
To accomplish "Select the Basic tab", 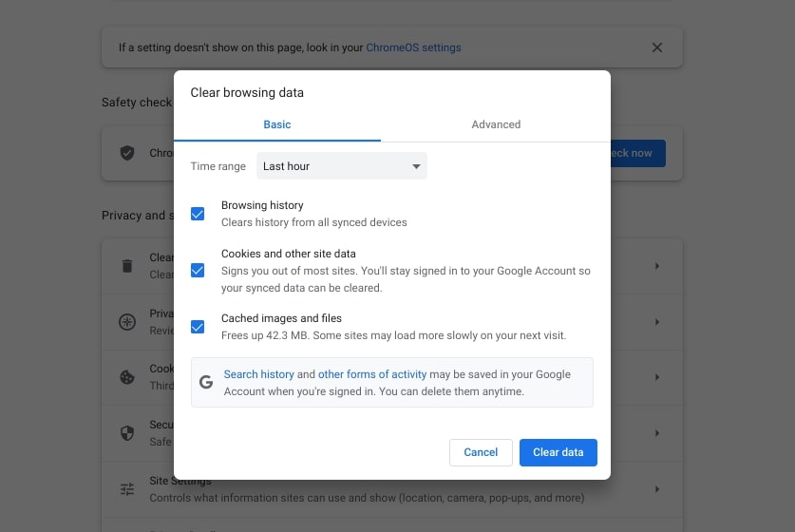I will tap(277, 124).
